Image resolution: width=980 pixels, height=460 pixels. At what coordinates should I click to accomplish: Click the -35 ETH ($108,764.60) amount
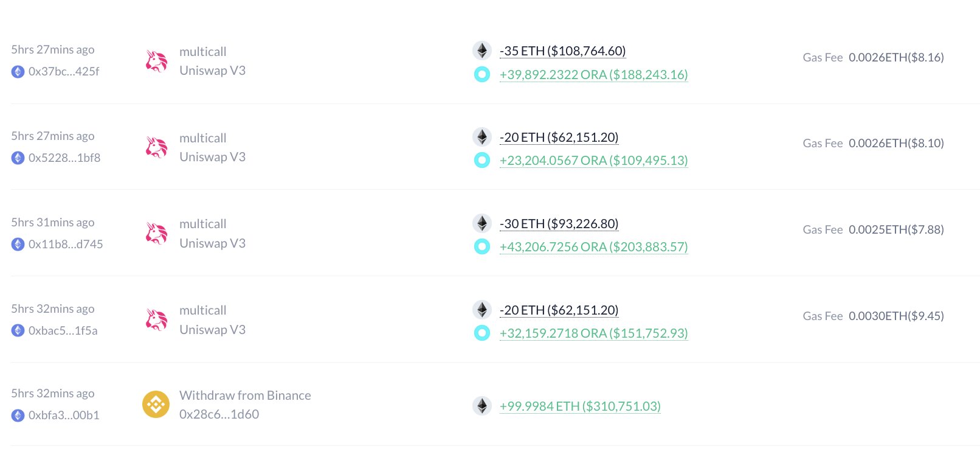coord(562,51)
